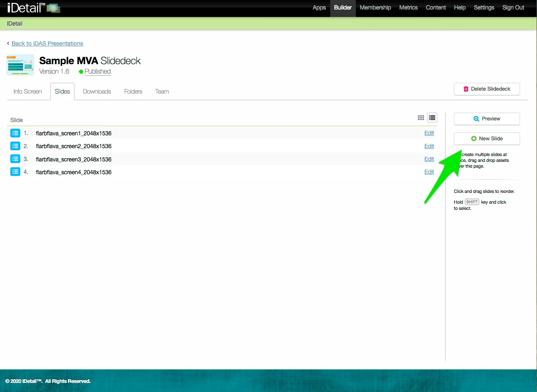Viewport: 537px width, 392px height.
Task: Go back to iDAS Presentations
Action: tap(47, 43)
